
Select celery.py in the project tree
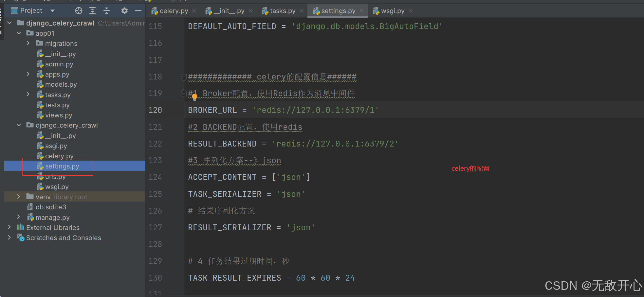pos(59,156)
